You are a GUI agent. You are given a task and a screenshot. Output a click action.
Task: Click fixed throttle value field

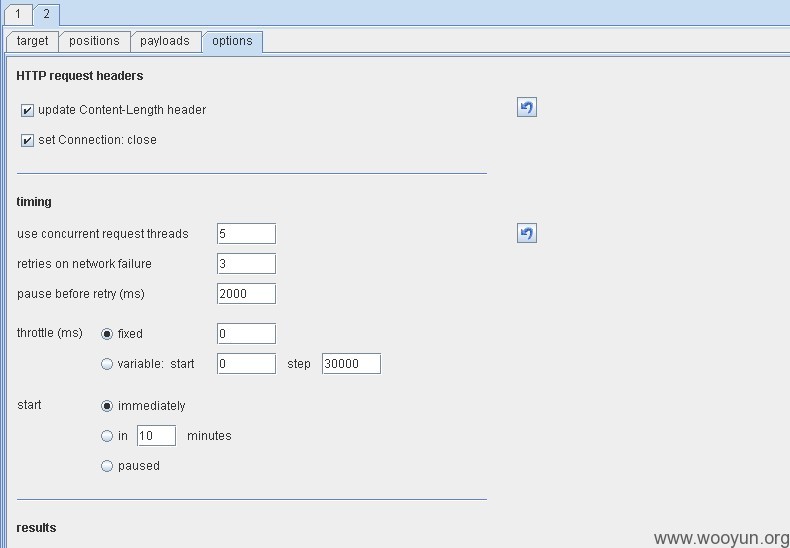(246, 333)
